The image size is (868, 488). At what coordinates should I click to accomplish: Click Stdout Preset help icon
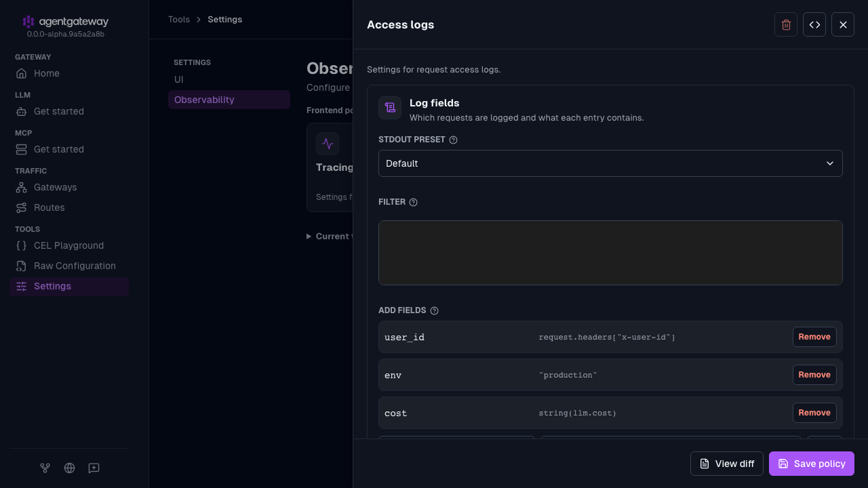[x=454, y=140]
